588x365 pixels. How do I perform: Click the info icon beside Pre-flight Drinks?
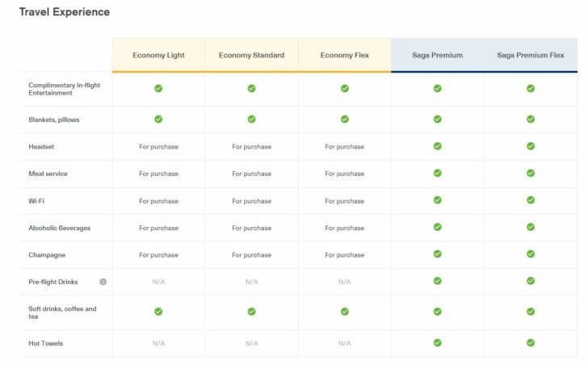(x=103, y=282)
